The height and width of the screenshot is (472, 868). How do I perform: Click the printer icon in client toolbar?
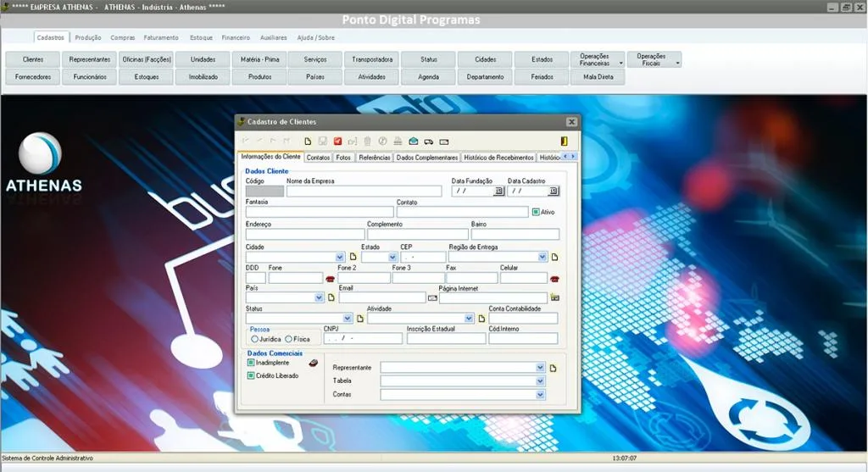pyautogui.click(x=398, y=142)
